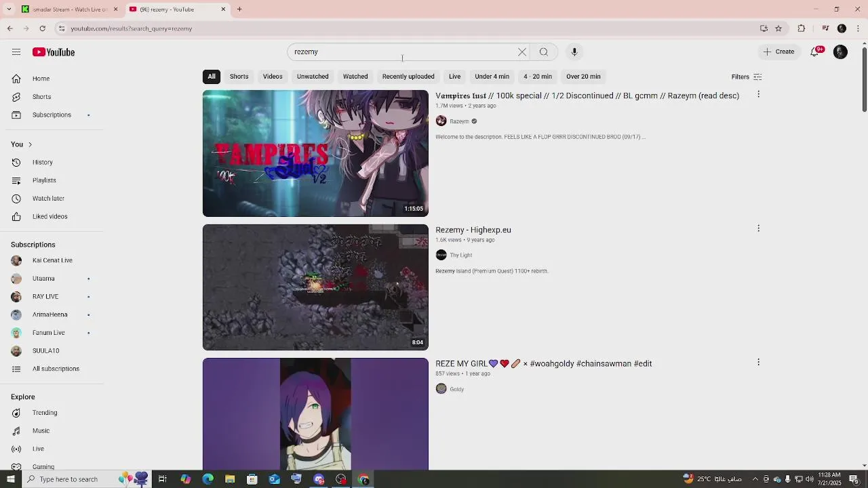
Task: Open Goldy channel name
Action: (456, 389)
